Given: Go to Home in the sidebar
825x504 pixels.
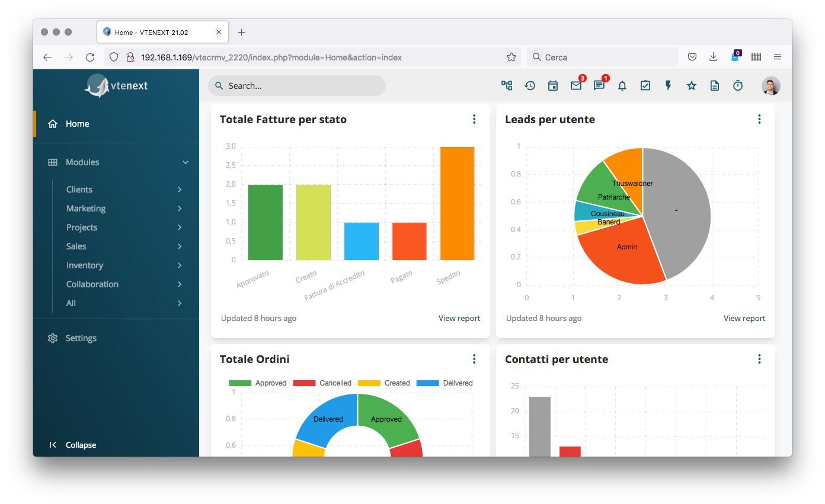Looking at the screenshot, I should [x=77, y=124].
